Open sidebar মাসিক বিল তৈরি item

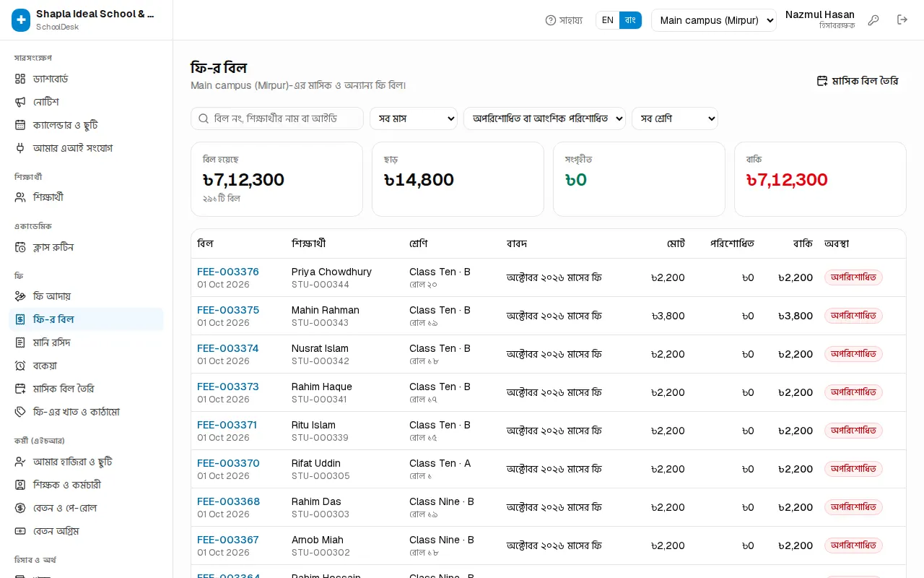(86, 389)
